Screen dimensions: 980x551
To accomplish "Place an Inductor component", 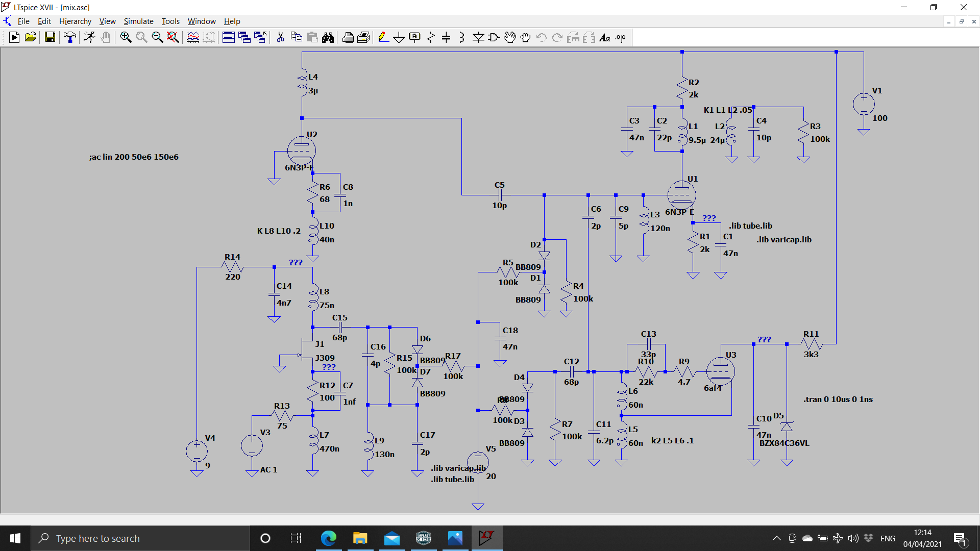I will (462, 37).
